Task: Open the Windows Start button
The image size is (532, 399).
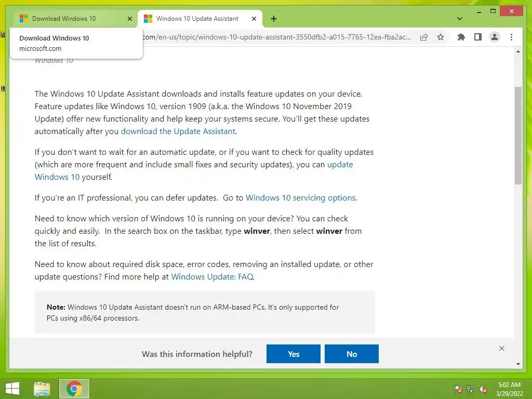Action: coord(12,389)
